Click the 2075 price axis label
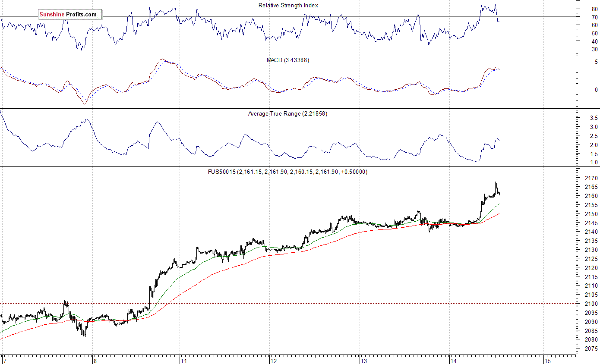This screenshot has height=364, width=600. click(591, 348)
